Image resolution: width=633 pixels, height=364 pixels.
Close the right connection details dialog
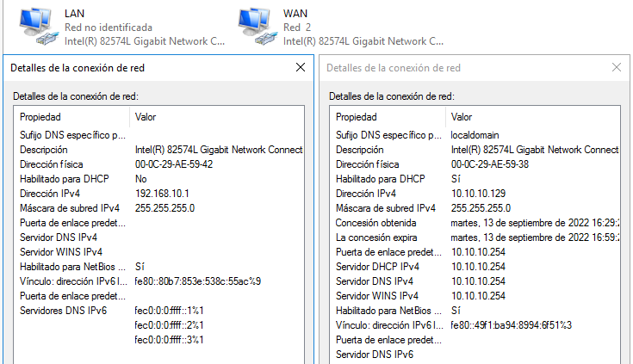coord(617,67)
